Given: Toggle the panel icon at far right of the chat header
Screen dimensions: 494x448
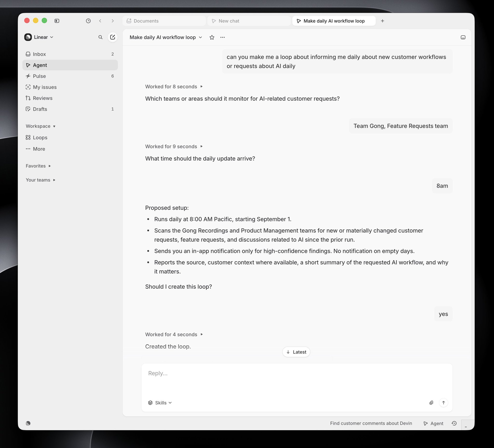Looking at the screenshot, I should tap(463, 37).
